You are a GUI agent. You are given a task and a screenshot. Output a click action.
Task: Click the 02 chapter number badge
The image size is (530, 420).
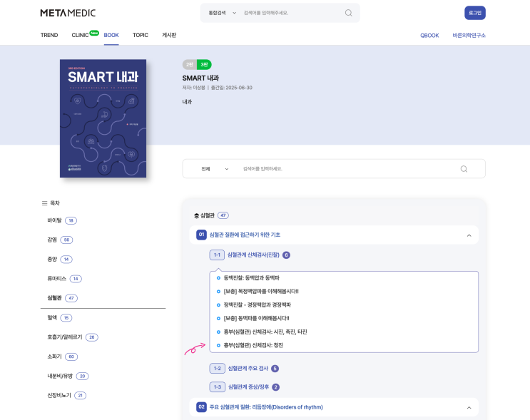click(201, 407)
